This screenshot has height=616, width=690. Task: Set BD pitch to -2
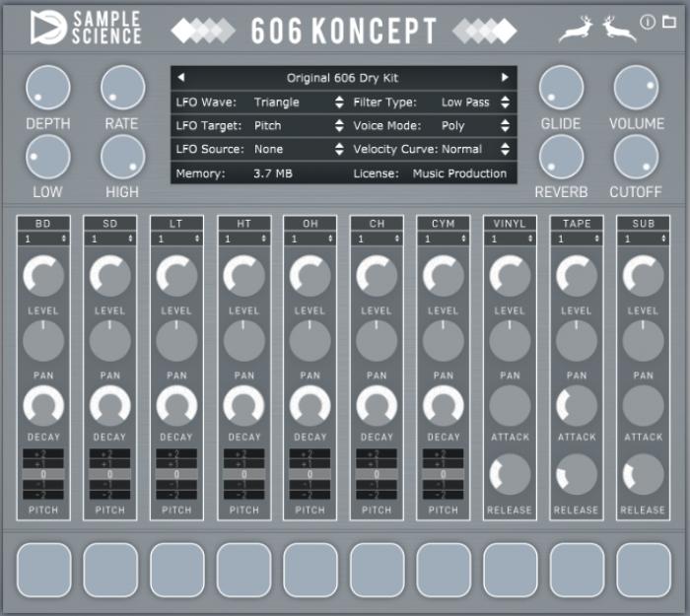coord(43,495)
